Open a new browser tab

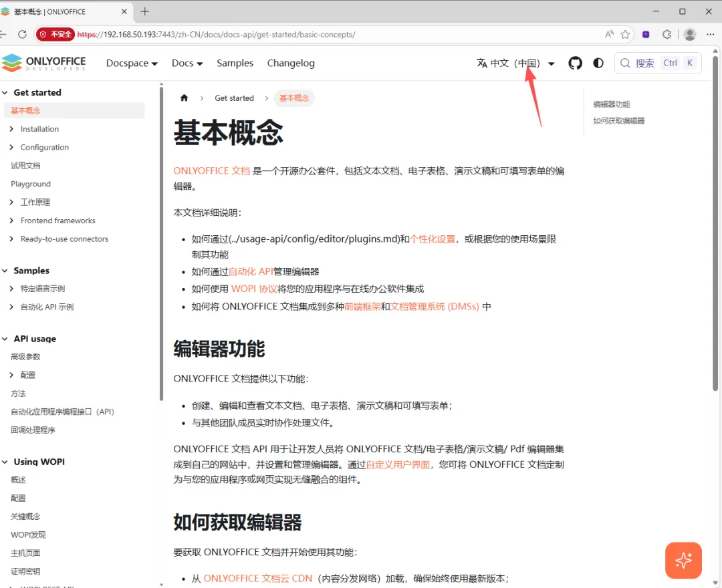point(144,11)
